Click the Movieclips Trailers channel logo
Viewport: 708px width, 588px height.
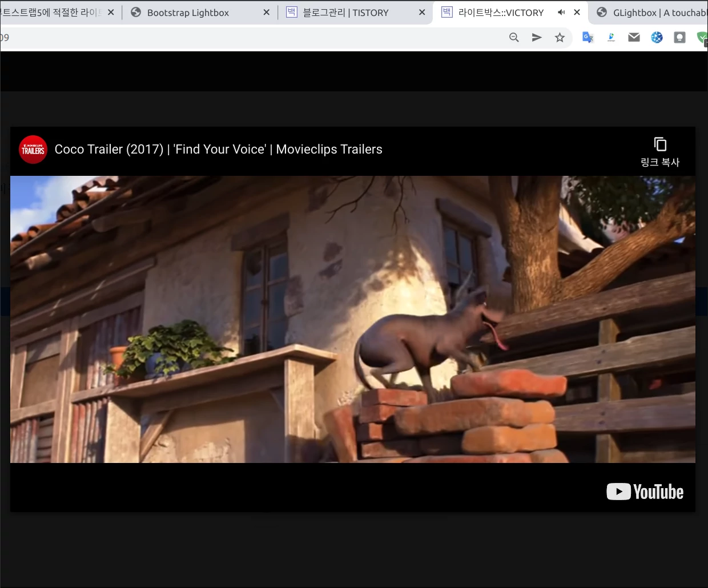coord(33,150)
